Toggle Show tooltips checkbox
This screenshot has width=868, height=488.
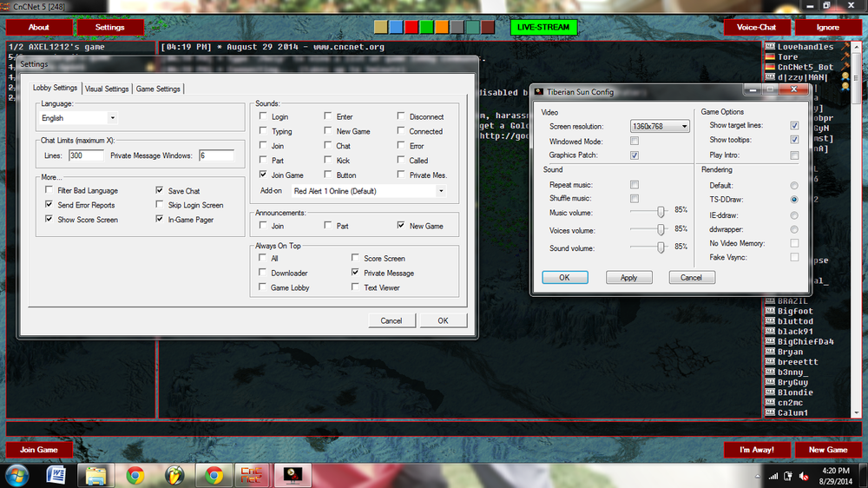point(794,140)
